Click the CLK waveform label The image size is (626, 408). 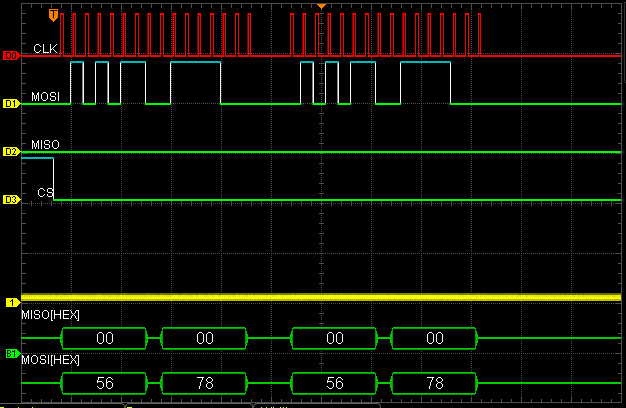coord(45,49)
